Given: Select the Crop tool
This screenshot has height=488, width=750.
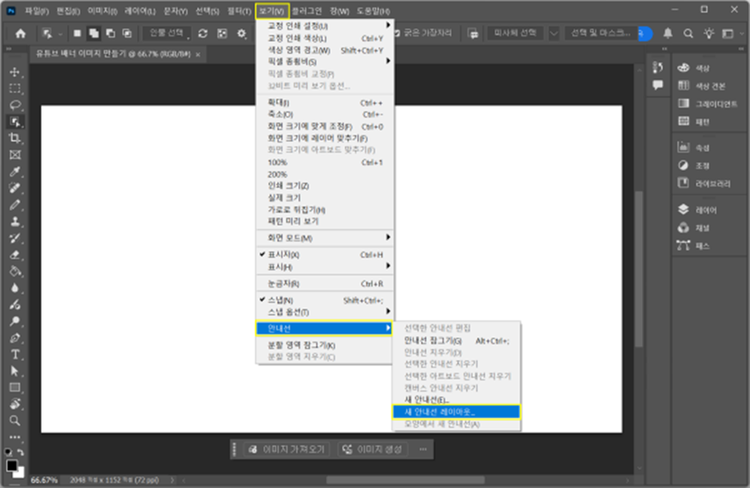Looking at the screenshot, I should [x=15, y=138].
